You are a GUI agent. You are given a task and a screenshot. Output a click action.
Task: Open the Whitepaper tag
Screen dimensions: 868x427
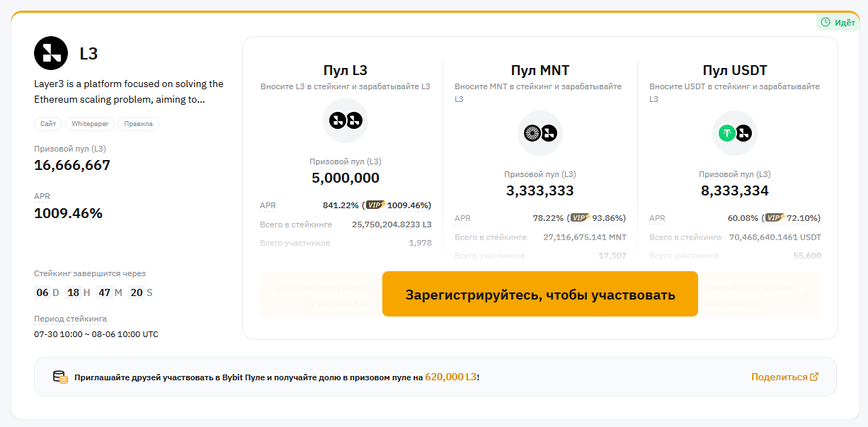coord(90,124)
